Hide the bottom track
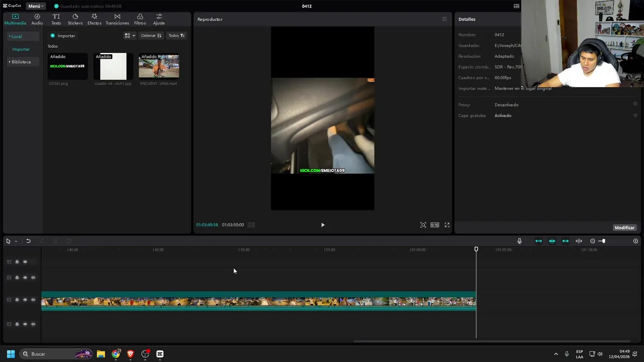644x362 pixels. pyautogui.click(x=25, y=324)
